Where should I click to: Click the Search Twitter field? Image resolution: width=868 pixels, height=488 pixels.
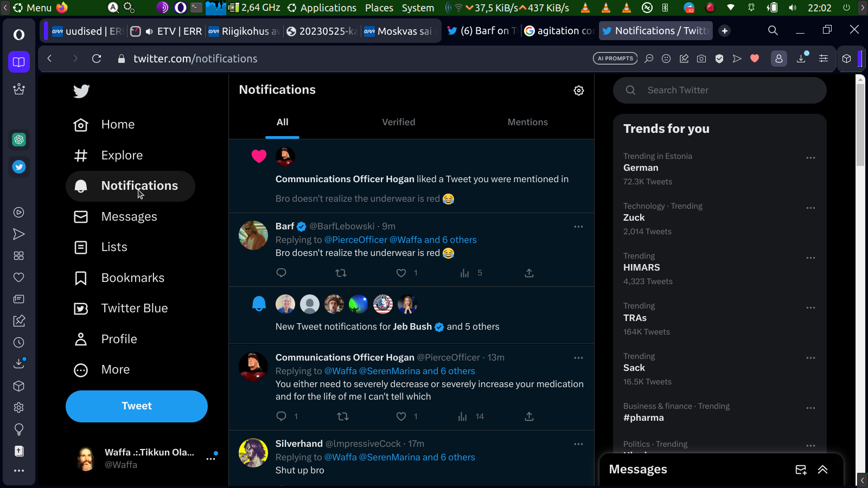720,90
